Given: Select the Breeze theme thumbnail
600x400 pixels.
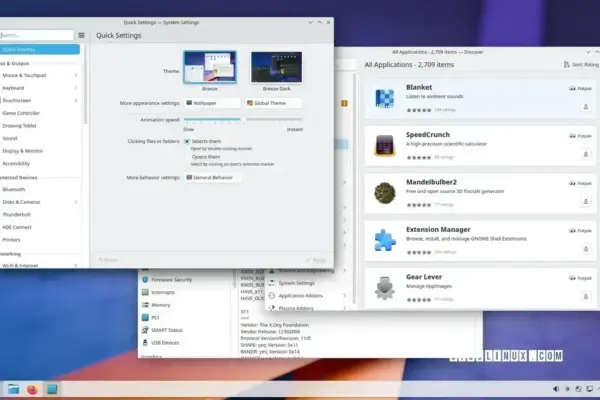Looking at the screenshot, I should point(210,67).
